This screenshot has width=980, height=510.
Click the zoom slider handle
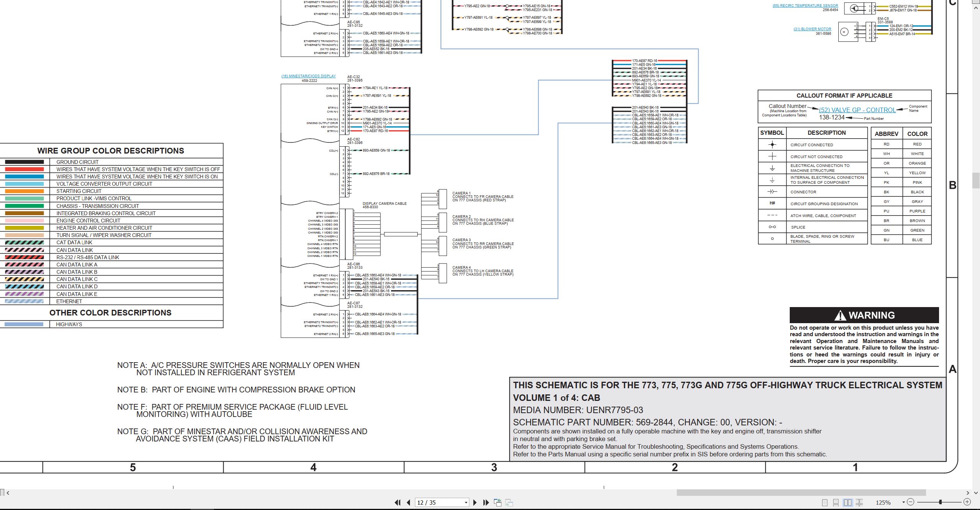pos(940,502)
